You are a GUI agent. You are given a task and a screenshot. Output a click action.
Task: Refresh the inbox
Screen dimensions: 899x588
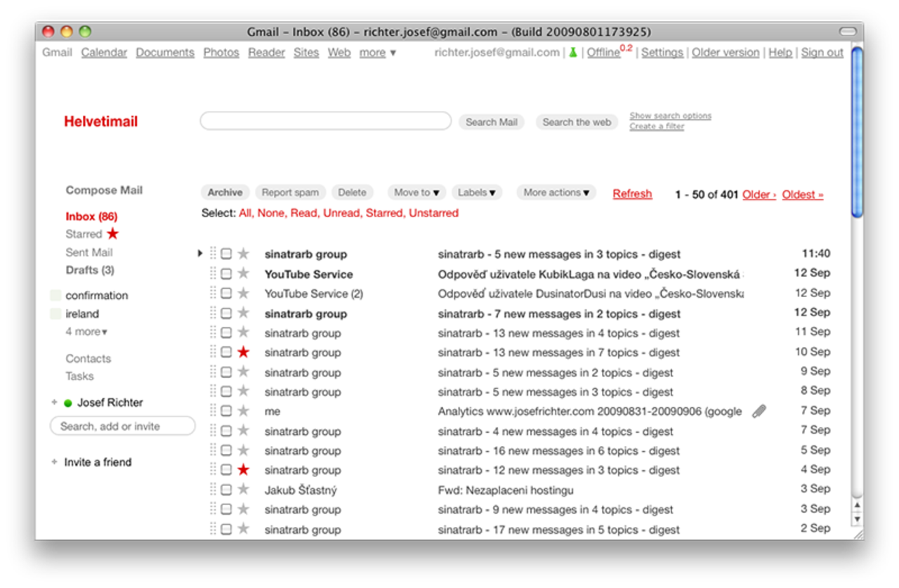[631, 193]
